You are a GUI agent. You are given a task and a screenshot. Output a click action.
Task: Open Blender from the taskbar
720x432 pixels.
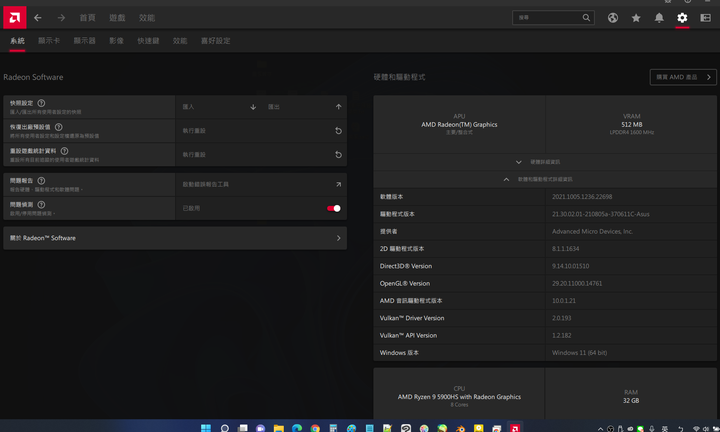(460, 428)
